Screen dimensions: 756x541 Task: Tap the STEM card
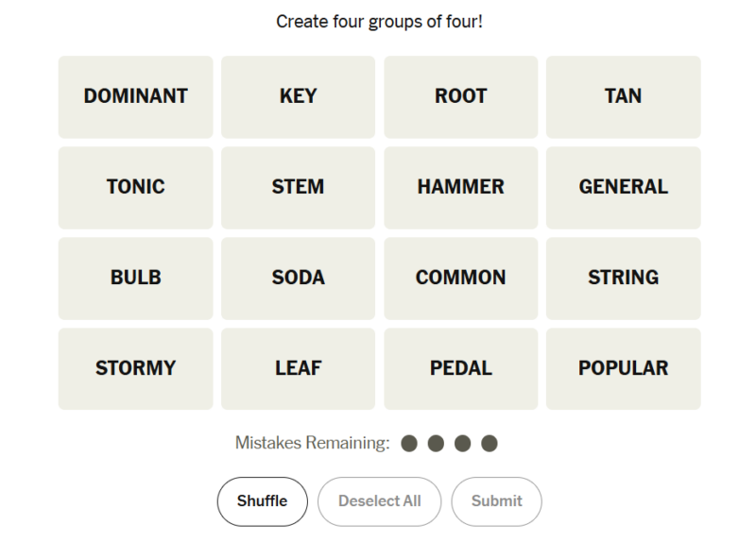pyautogui.click(x=298, y=187)
